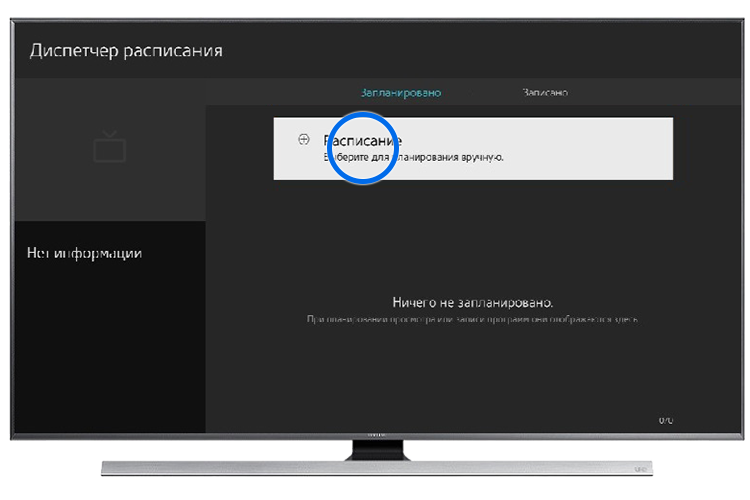
Task: Open the Записано tab
Action: tap(545, 93)
